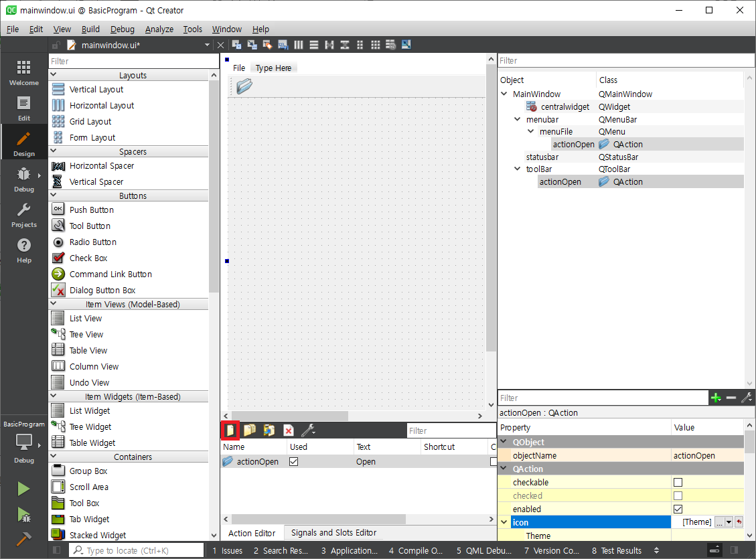Apply Lay Out in a Grid icon
This screenshot has height=559, width=756.
point(376,45)
